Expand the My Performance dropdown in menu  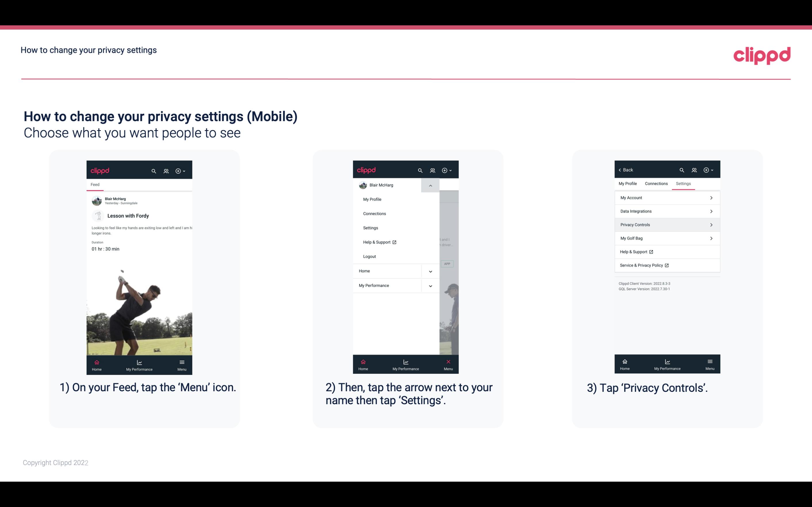click(x=430, y=286)
